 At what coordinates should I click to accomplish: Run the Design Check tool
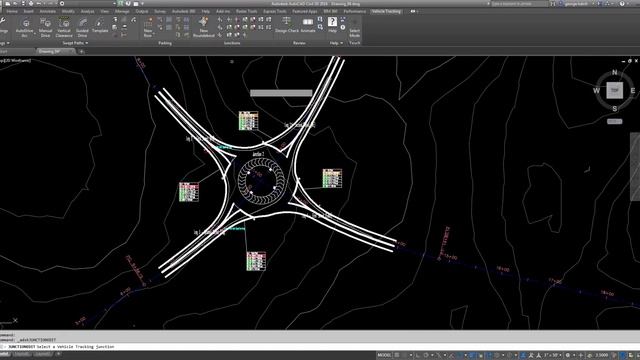pos(287,25)
